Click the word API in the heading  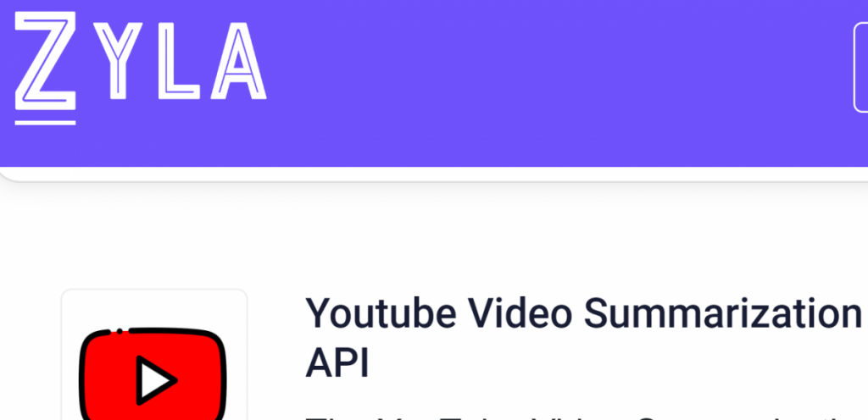click(337, 363)
